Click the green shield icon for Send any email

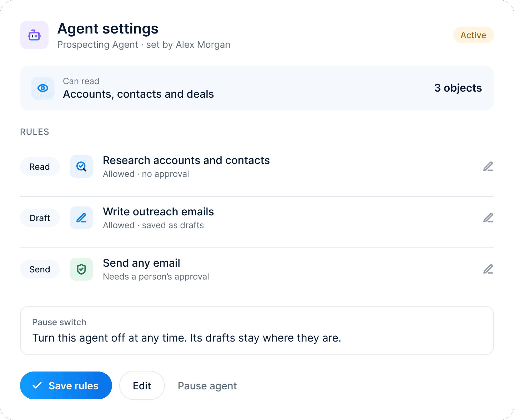[81, 269]
